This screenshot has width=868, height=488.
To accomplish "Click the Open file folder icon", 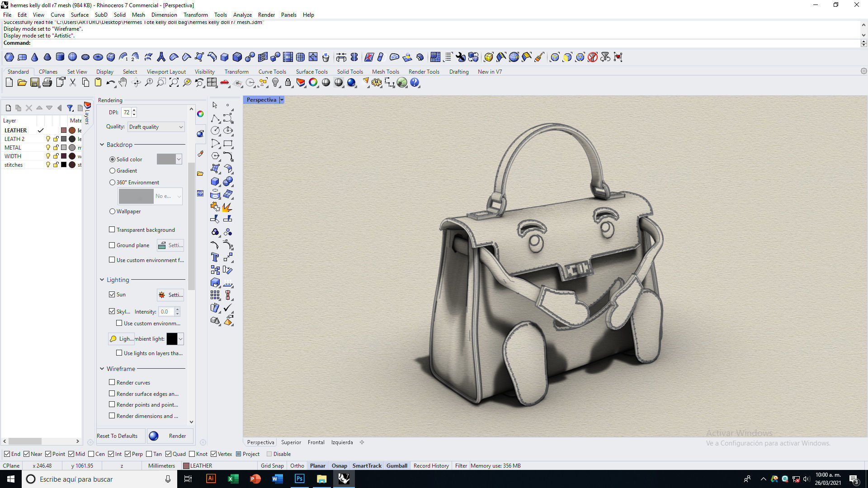I will pyautogui.click(x=22, y=83).
